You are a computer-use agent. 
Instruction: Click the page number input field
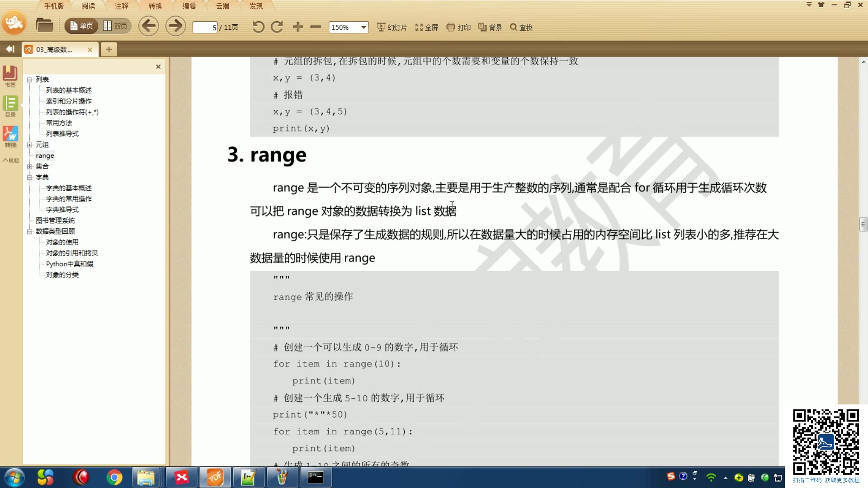pos(205,28)
